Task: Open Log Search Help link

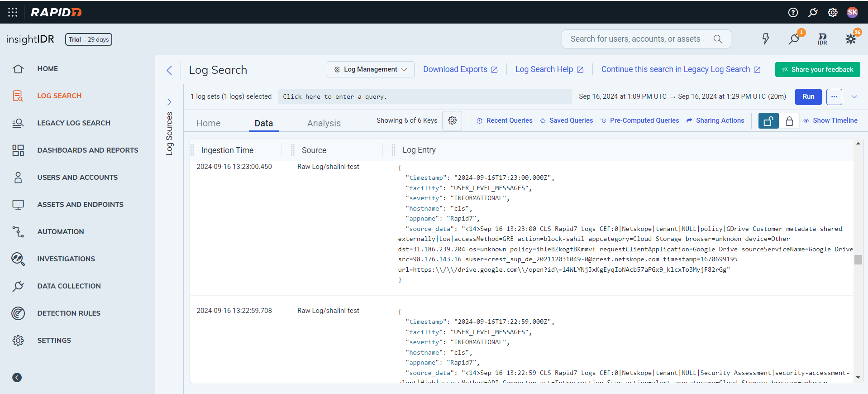Action: coord(549,69)
